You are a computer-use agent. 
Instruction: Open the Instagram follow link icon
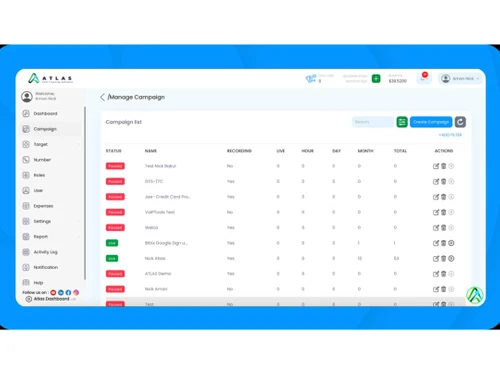click(76, 292)
